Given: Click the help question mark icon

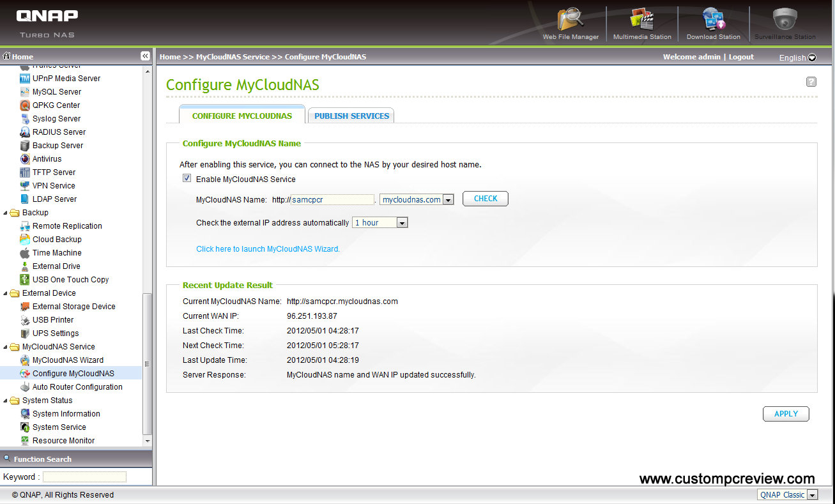Looking at the screenshot, I should pyautogui.click(x=811, y=82).
